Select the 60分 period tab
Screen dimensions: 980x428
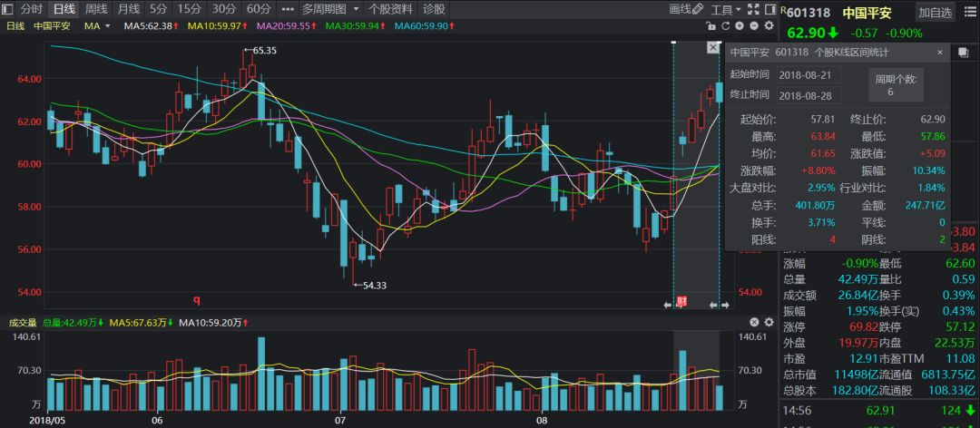[260, 9]
